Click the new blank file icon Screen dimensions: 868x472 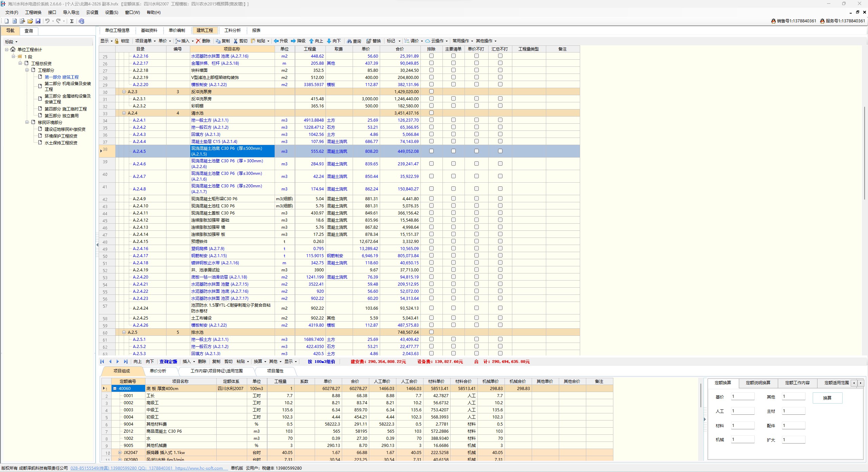point(6,21)
